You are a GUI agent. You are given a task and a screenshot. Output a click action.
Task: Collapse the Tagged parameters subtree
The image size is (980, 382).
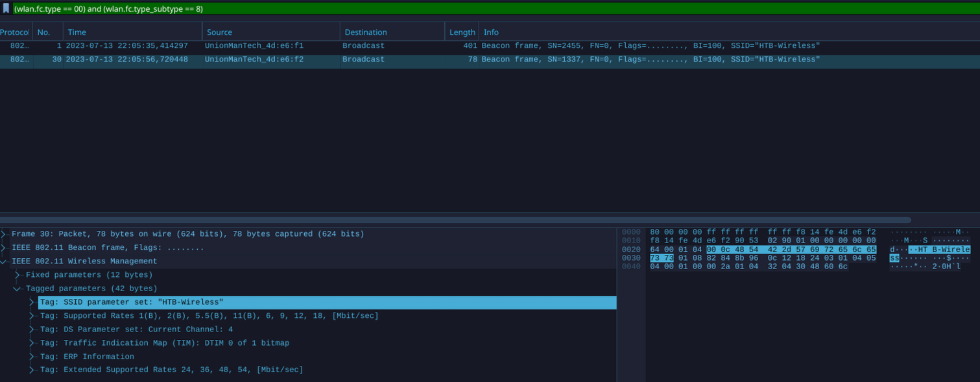(x=17, y=288)
